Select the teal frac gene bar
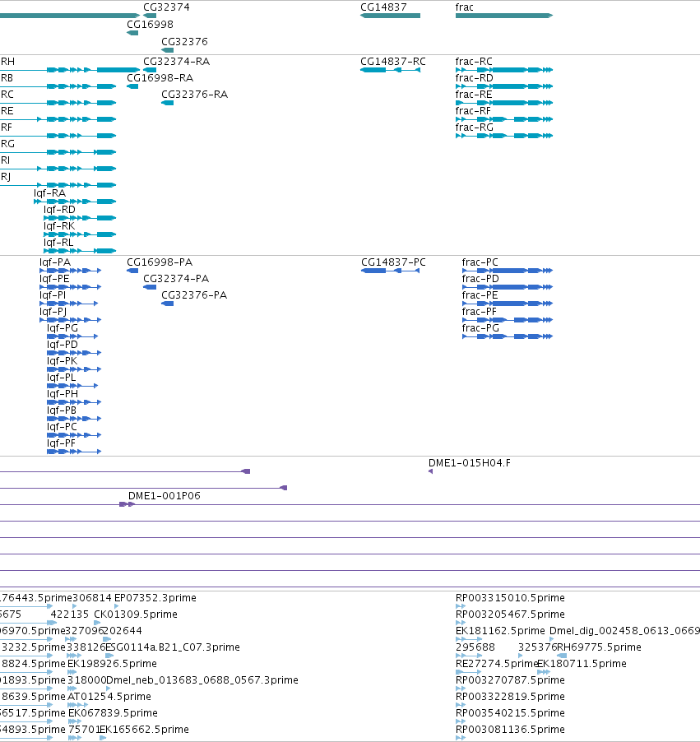 [504, 16]
